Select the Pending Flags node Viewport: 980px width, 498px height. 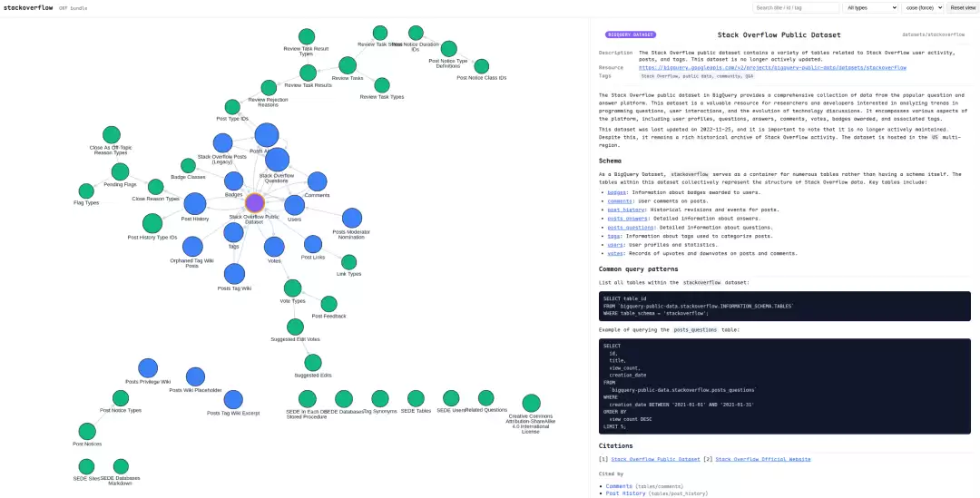click(x=120, y=171)
